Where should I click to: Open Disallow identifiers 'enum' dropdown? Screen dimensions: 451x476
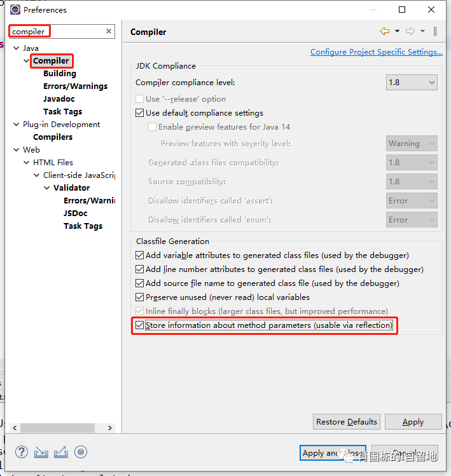412,220
